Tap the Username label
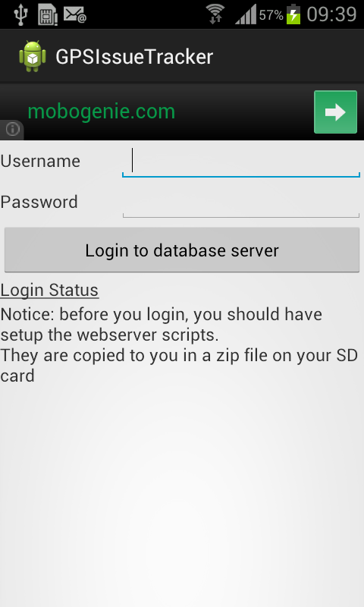This screenshot has width=364, height=607. [x=40, y=161]
